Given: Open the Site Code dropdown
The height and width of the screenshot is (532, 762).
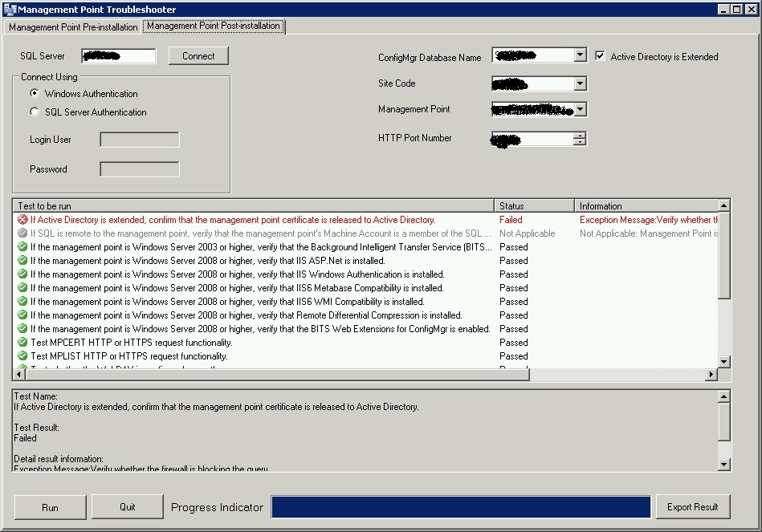Looking at the screenshot, I should [580, 83].
